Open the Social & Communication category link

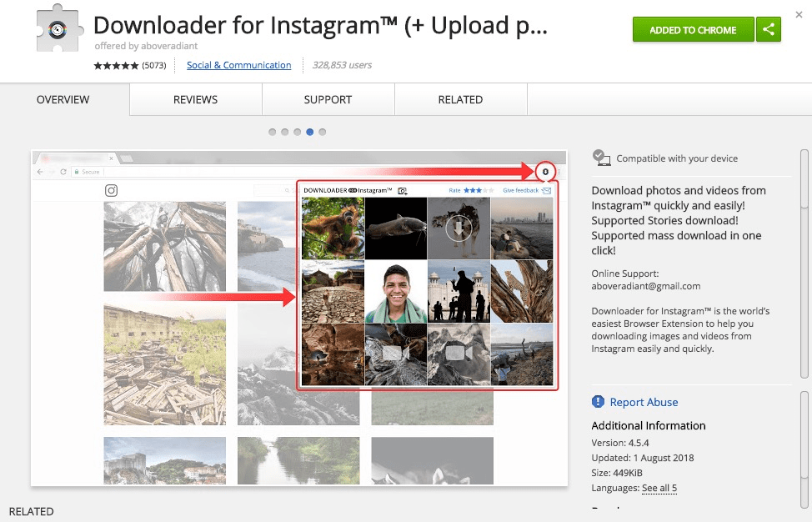tap(238, 65)
